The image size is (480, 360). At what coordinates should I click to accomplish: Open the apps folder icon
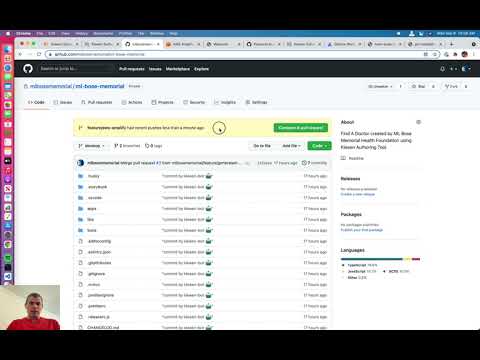80,209
